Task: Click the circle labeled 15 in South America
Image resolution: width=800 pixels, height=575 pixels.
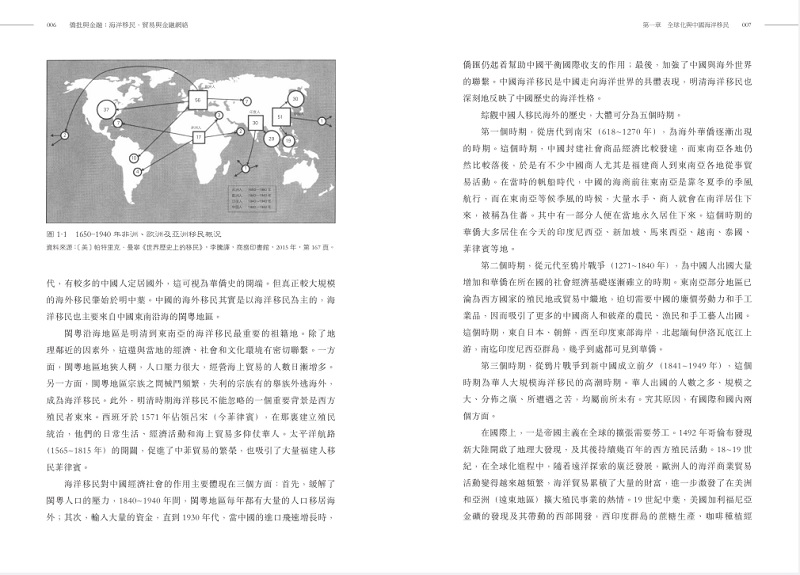Action: [x=134, y=158]
